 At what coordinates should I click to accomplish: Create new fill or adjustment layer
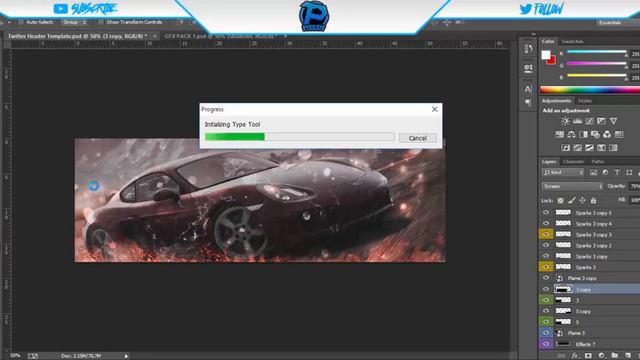(x=601, y=356)
